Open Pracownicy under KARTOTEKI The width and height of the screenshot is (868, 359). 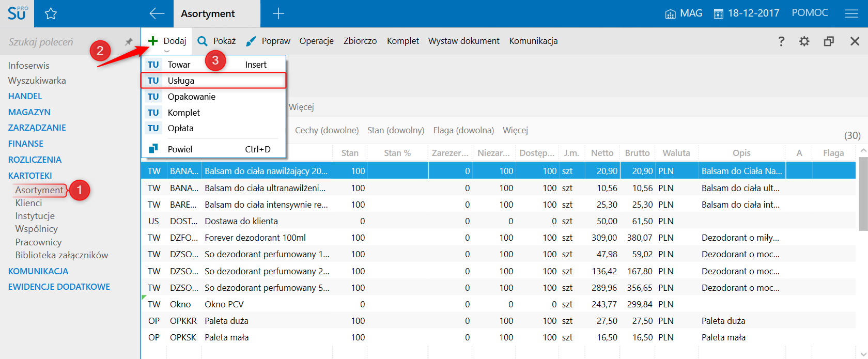38,242
